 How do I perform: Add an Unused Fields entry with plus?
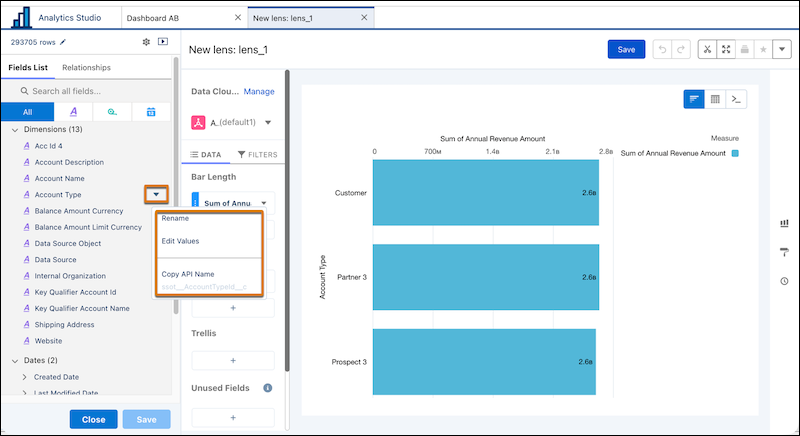[233, 418]
